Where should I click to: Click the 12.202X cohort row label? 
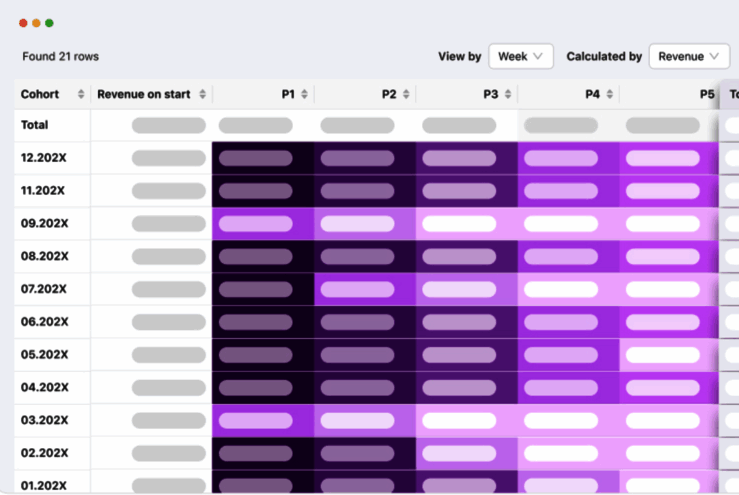44,158
